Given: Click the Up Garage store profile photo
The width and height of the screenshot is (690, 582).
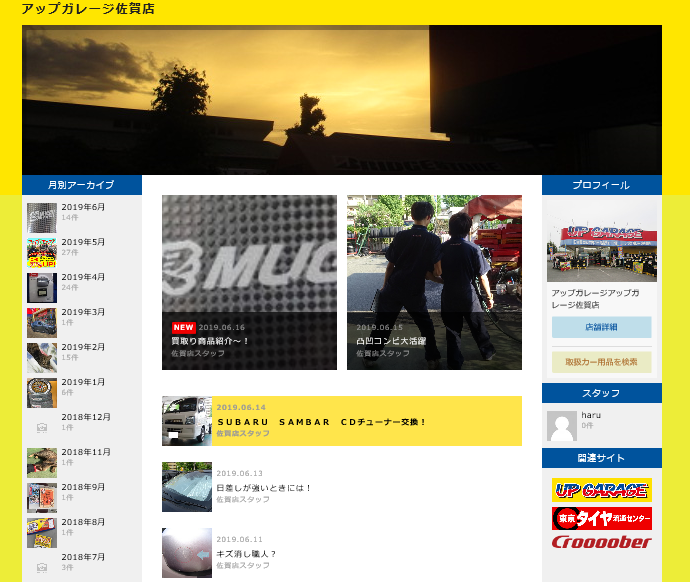Looking at the screenshot, I should point(602,241).
